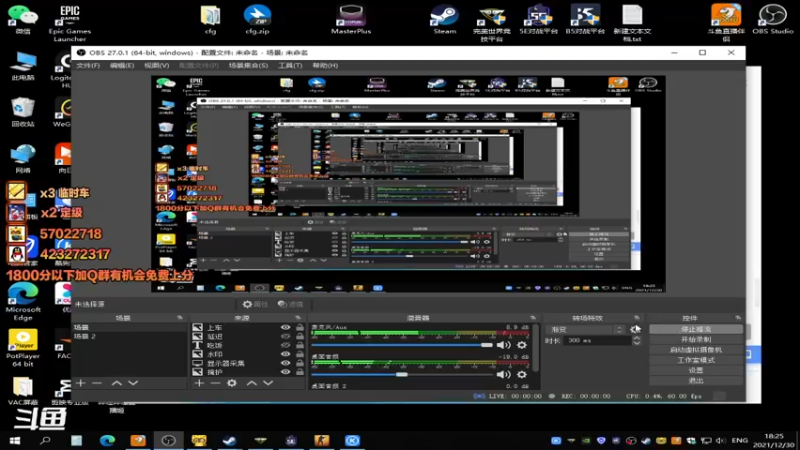Decrease transition duration with down arrow
This screenshot has width=800, height=450.
(x=636, y=343)
